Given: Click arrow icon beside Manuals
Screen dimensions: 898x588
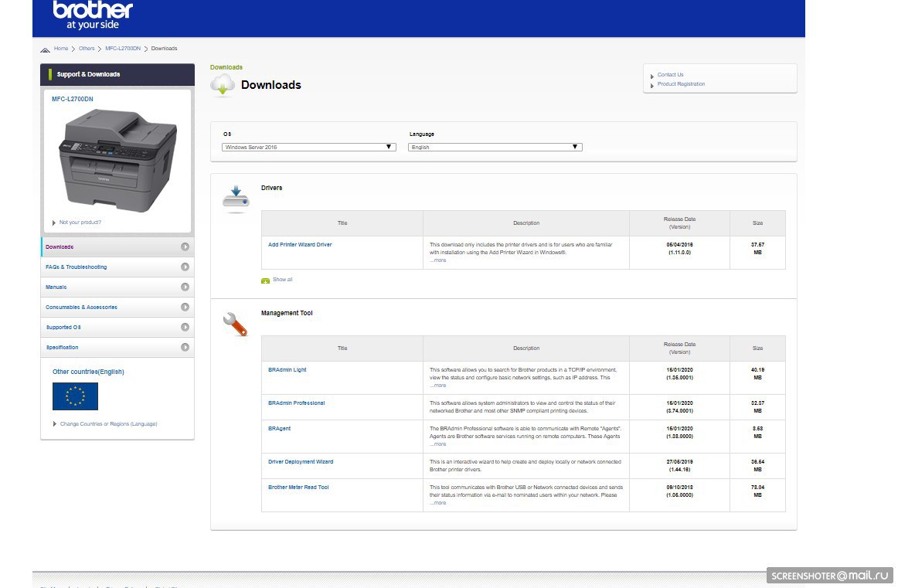Looking at the screenshot, I should click(x=185, y=287).
